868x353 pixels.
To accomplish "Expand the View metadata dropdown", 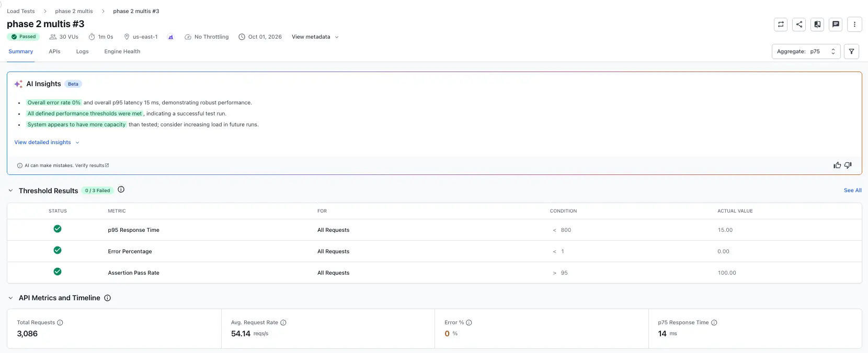I will pyautogui.click(x=315, y=37).
